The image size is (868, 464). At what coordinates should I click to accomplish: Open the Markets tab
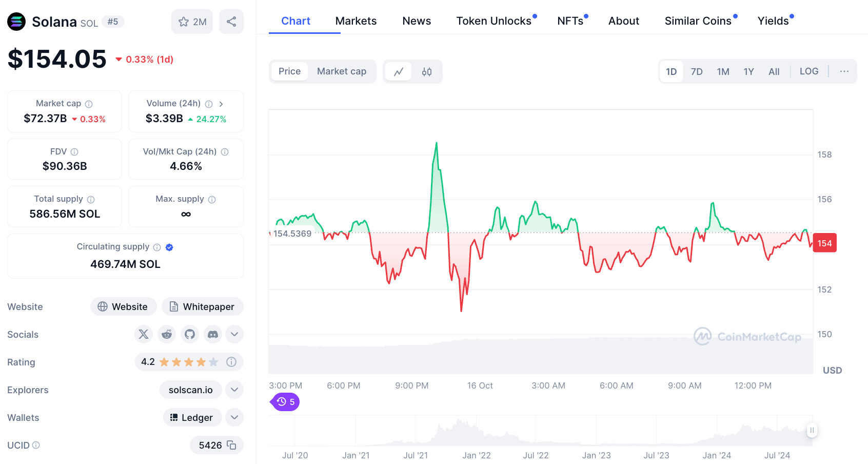(x=356, y=21)
